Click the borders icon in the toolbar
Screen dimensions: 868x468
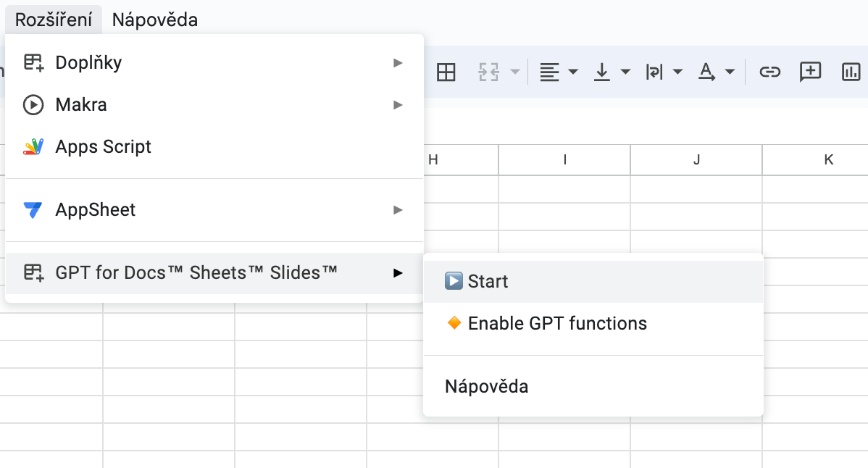click(x=446, y=72)
